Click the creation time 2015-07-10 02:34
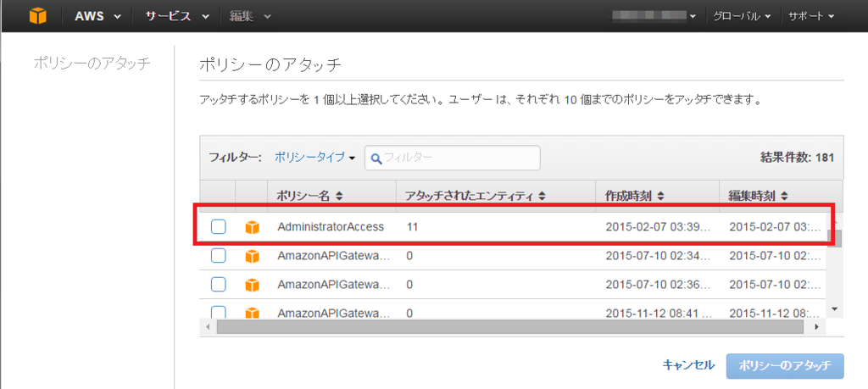868x389 pixels. (x=658, y=256)
